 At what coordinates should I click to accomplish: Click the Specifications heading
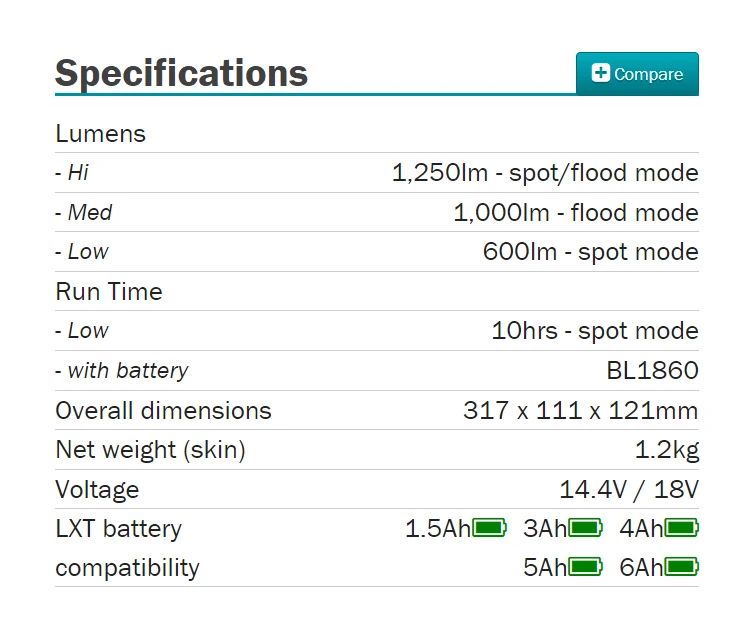tap(181, 73)
